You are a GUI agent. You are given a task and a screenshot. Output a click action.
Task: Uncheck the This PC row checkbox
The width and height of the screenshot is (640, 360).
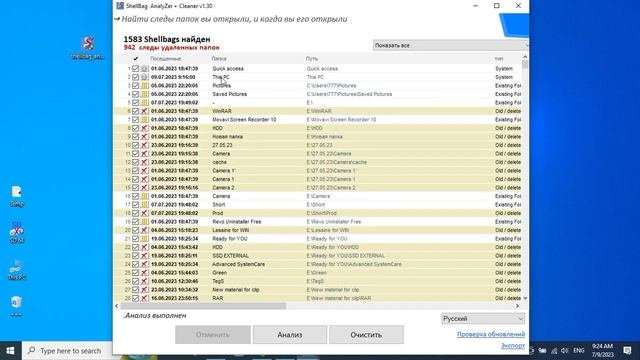pos(136,77)
